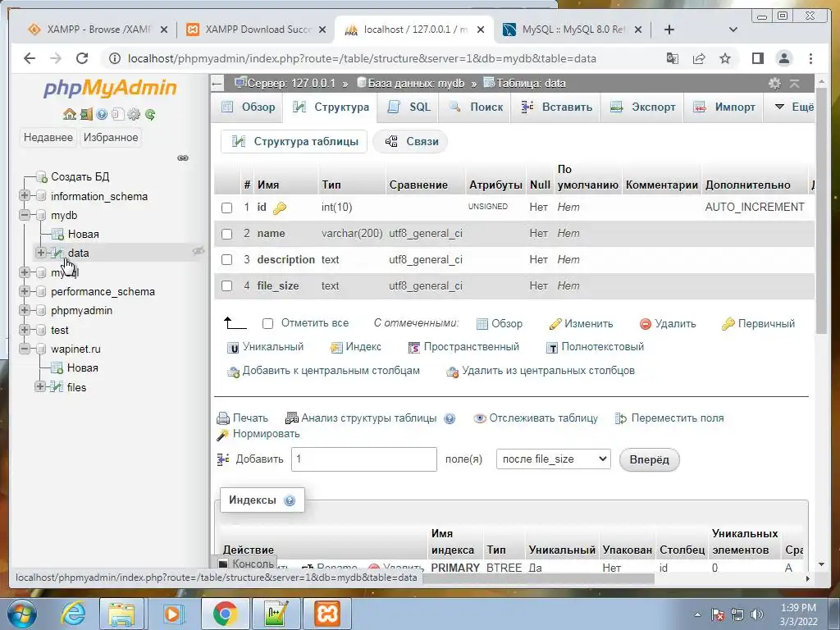Viewport: 840px width, 630px height.
Task: Click into the Добавить field count input
Action: (364, 459)
